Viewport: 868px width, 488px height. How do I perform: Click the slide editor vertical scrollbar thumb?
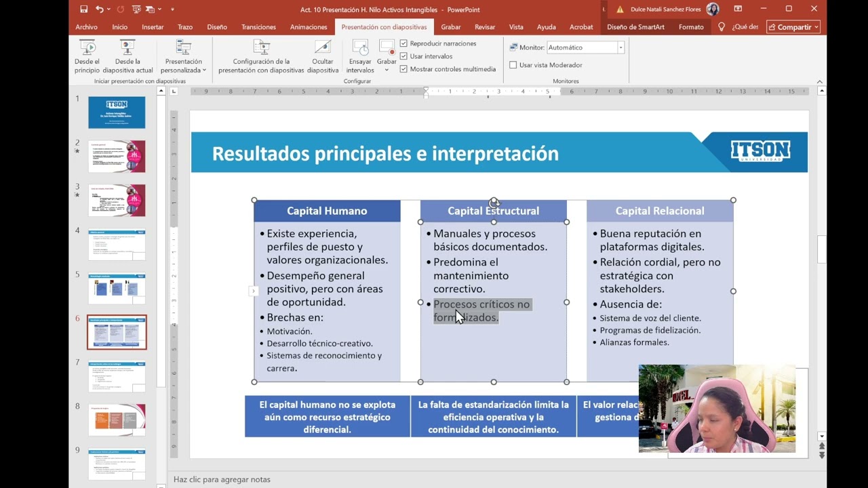(x=822, y=249)
